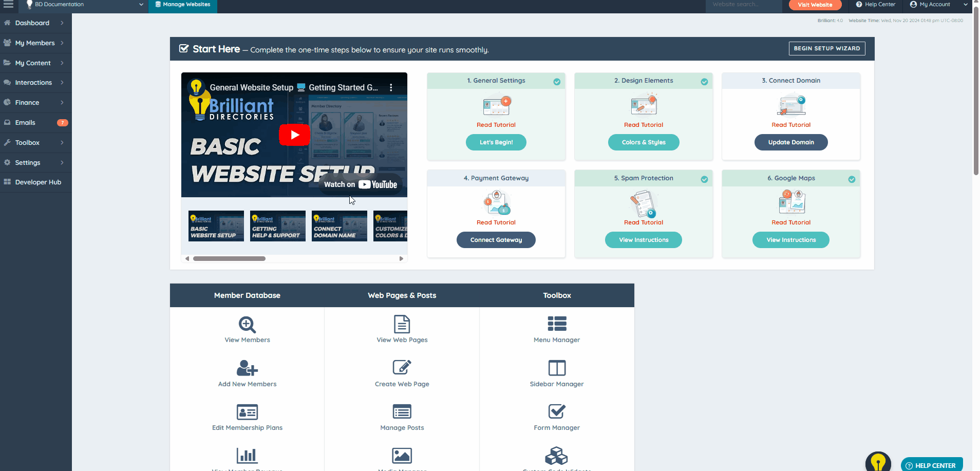This screenshot has height=471, width=980.
Task: Click the yellow lightbulb help icon
Action: click(878, 462)
